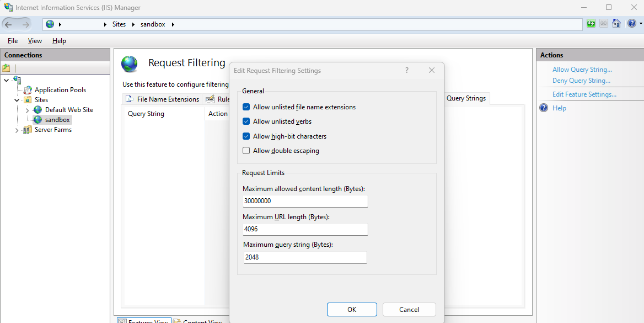
Task: Click the Back navigation arrow
Action: 8,24
